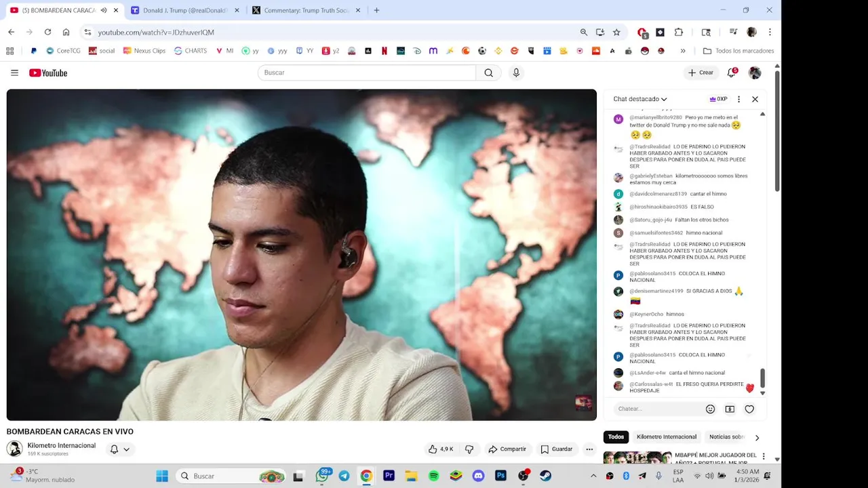Bookmark this page with the star icon

pyautogui.click(x=616, y=32)
